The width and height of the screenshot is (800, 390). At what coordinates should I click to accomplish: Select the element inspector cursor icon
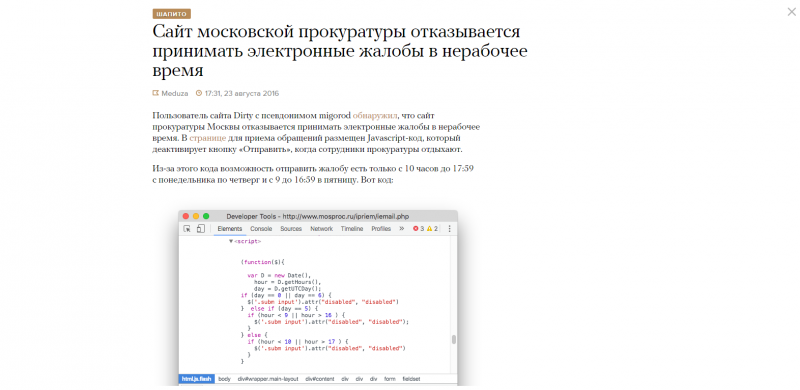coord(187,229)
